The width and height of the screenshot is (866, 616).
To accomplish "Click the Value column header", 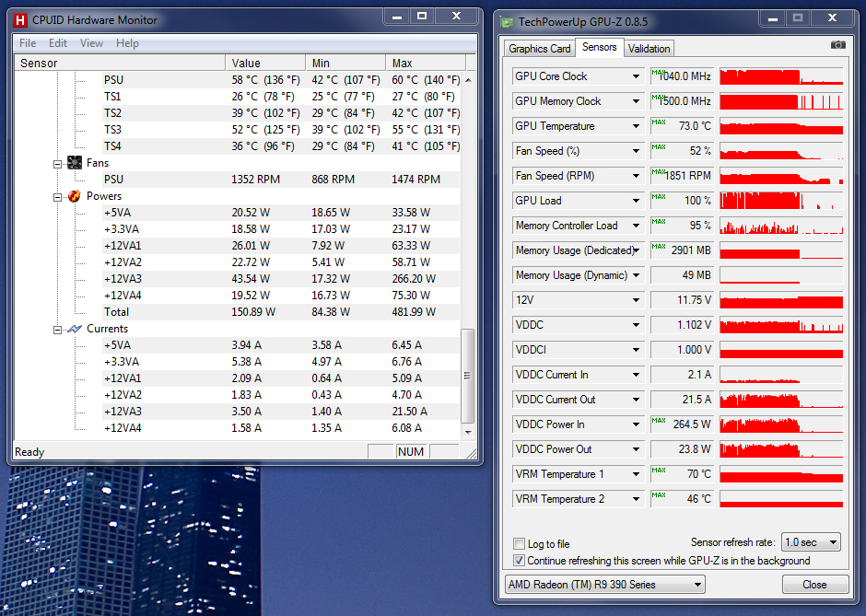I will click(265, 63).
